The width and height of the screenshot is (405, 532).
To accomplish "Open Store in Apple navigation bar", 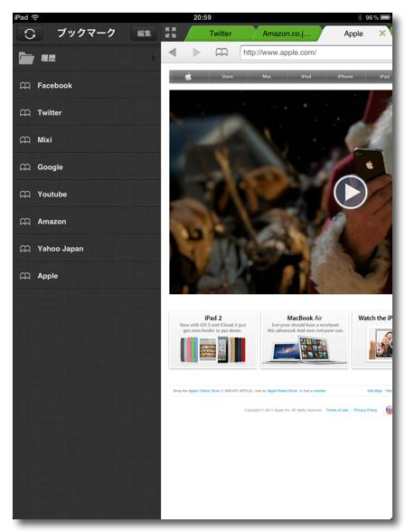I will click(228, 76).
